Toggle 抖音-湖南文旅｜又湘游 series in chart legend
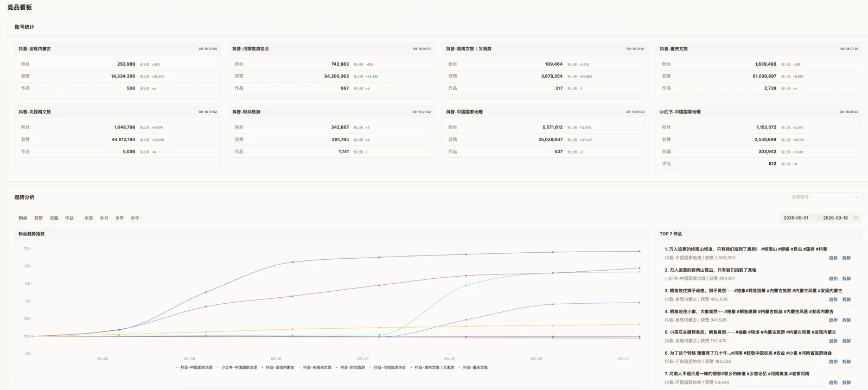 432,368
